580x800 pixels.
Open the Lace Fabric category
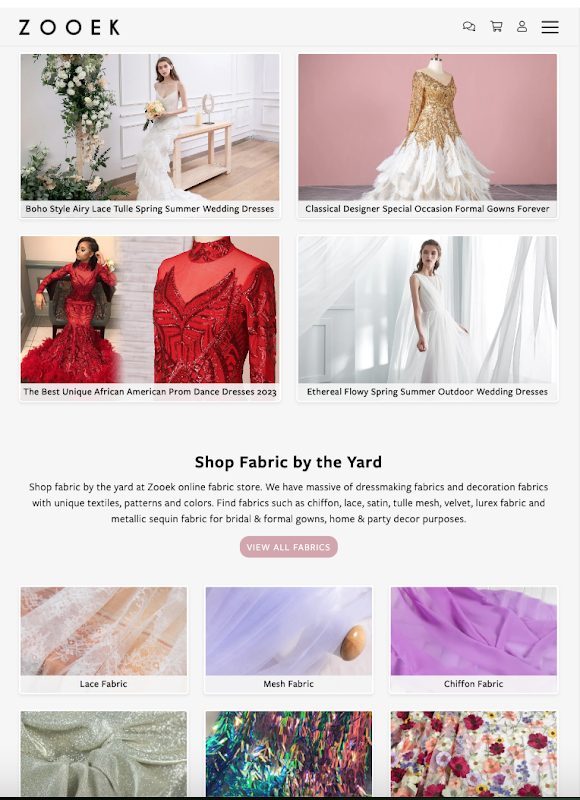[x=104, y=640]
